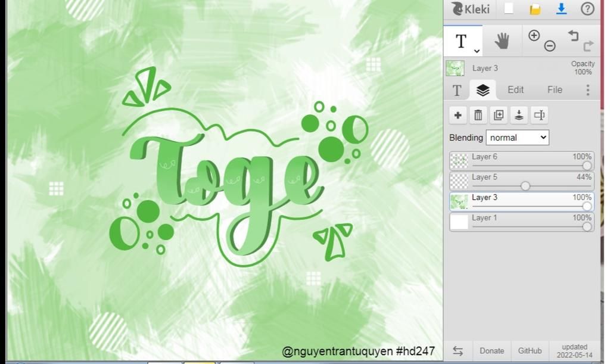Image resolution: width=610 pixels, height=364 pixels.
Task: Undo the last action
Action: click(574, 35)
